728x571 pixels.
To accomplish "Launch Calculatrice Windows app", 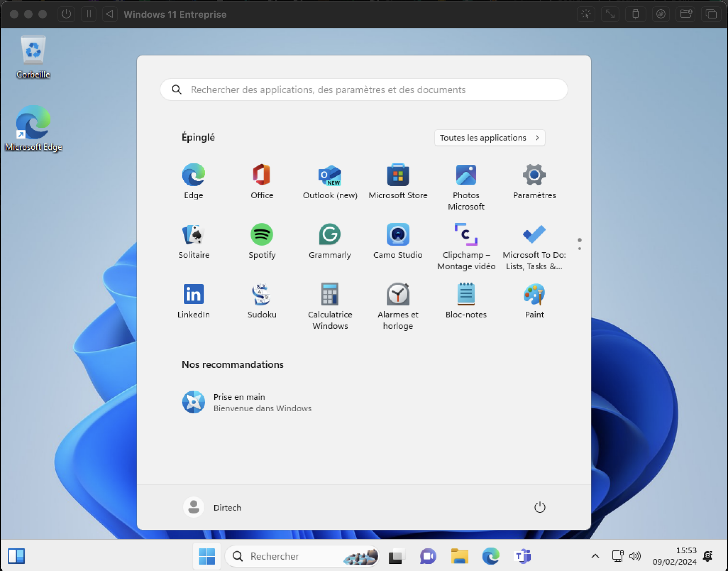I will click(x=330, y=294).
